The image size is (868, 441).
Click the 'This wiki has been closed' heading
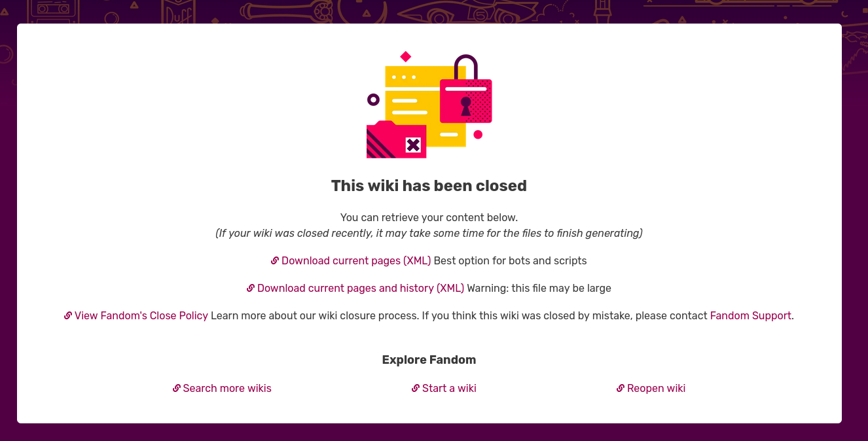pyautogui.click(x=429, y=186)
